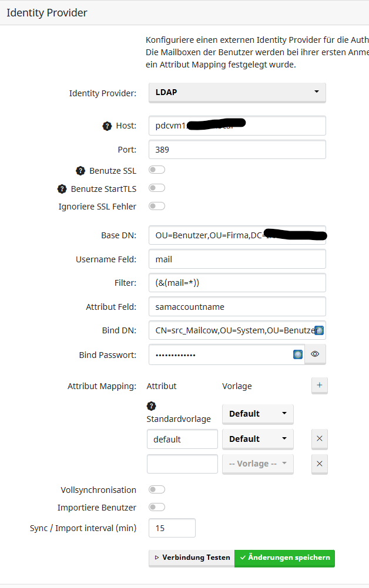Open the '-- Vorlage --' template dropdown
Screen dimensions: 369x588
coord(257,464)
